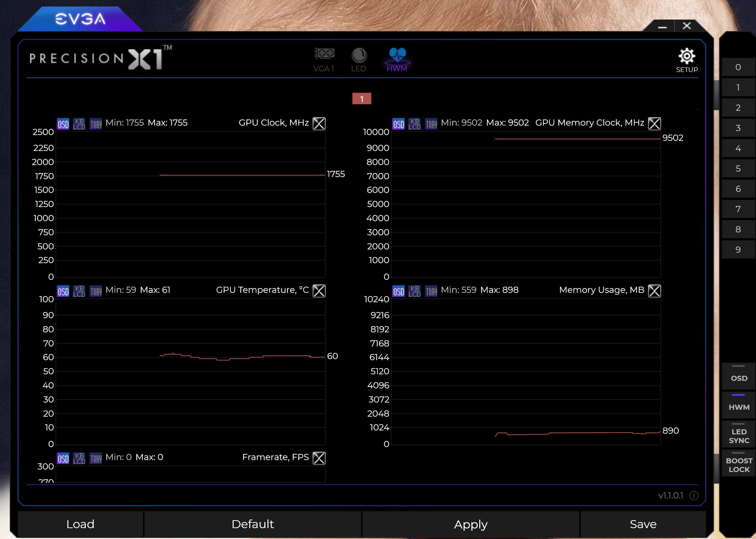The height and width of the screenshot is (539, 756).
Task: Close the GPU Temperature graph
Action: 319,291
